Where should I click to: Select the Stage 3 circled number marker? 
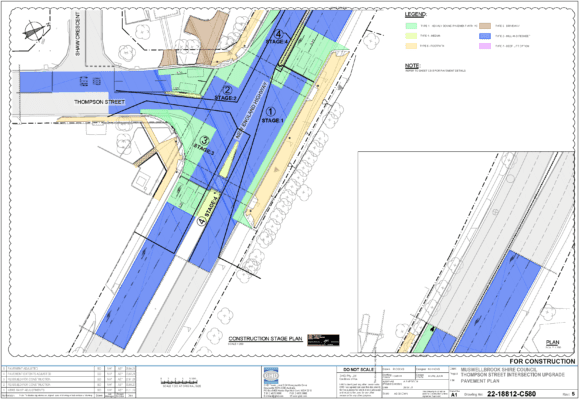[204, 141]
